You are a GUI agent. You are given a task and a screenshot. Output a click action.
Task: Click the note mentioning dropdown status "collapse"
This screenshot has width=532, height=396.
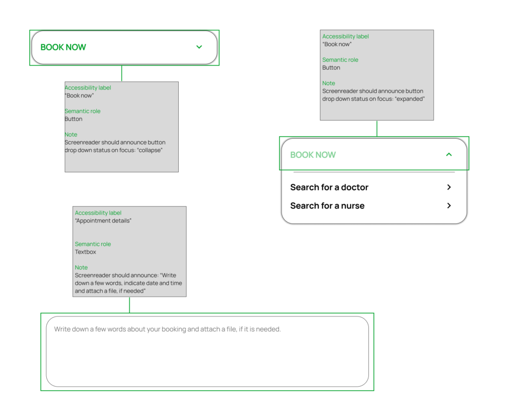[x=115, y=147]
